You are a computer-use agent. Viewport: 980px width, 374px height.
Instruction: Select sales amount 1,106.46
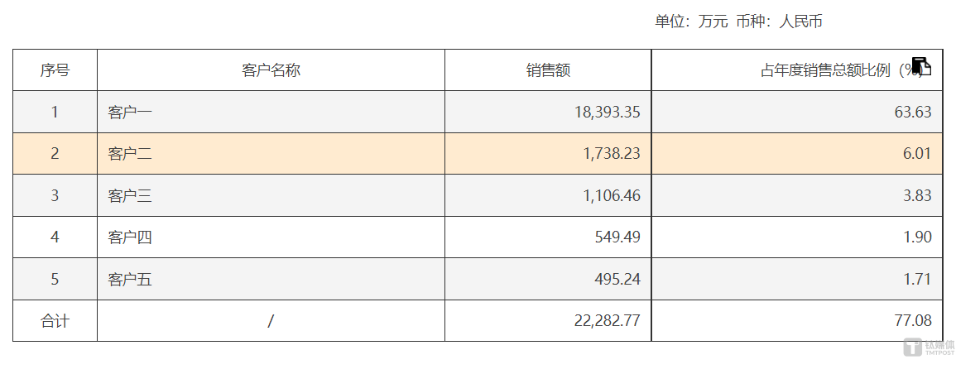click(x=548, y=195)
